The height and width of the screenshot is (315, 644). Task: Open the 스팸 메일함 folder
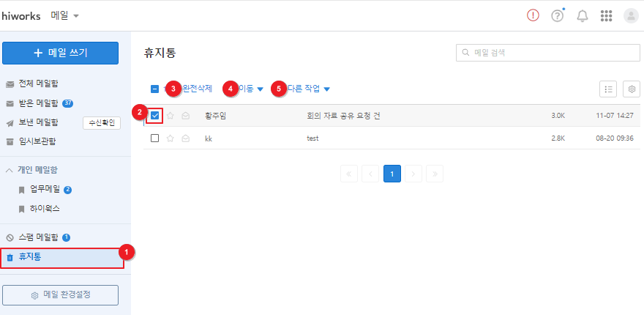(x=38, y=237)
